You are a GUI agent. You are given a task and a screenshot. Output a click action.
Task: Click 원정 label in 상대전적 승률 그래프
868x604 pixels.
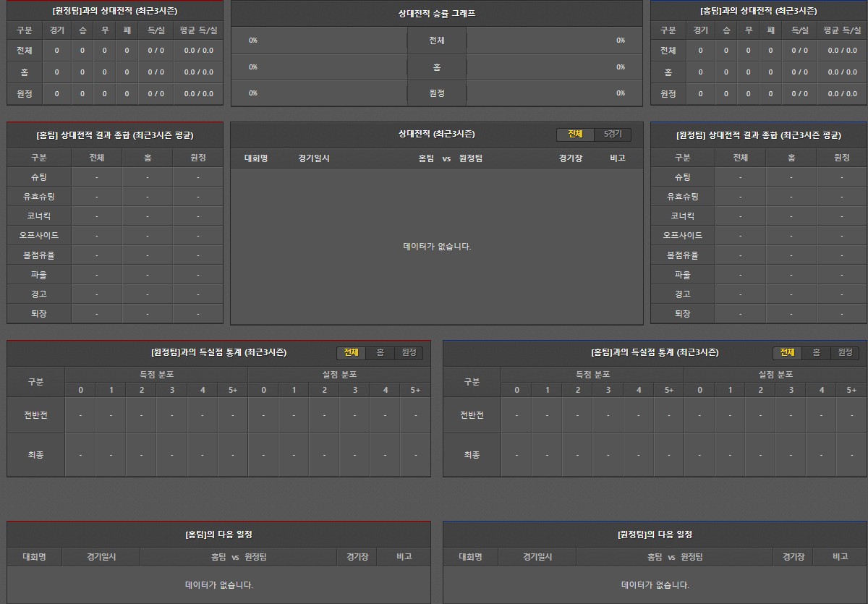coord(436,93)
